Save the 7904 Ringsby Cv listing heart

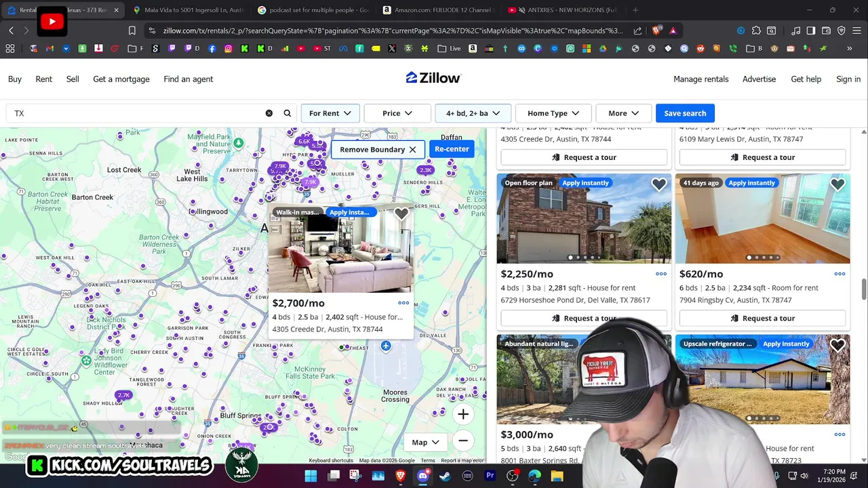pos(837,184)
